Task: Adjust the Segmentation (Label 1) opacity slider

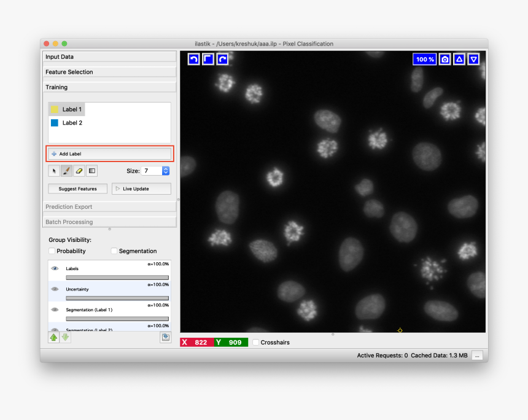Action: (117, 319)
